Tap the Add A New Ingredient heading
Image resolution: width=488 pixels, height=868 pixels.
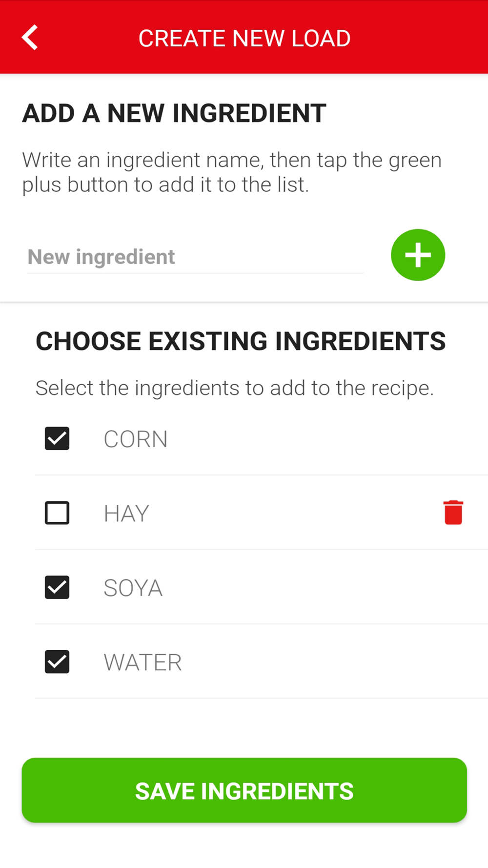pos(174,113)
